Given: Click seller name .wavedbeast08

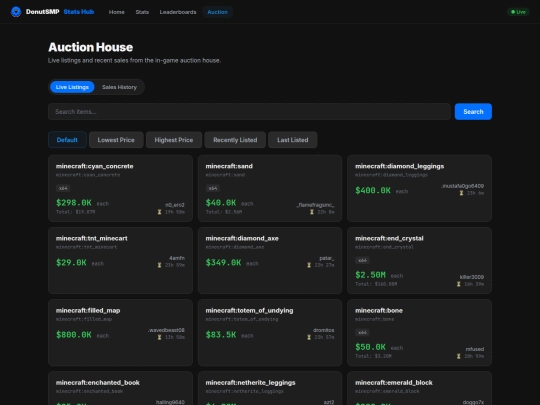Looking at the screenshot, I should [166, 330].
